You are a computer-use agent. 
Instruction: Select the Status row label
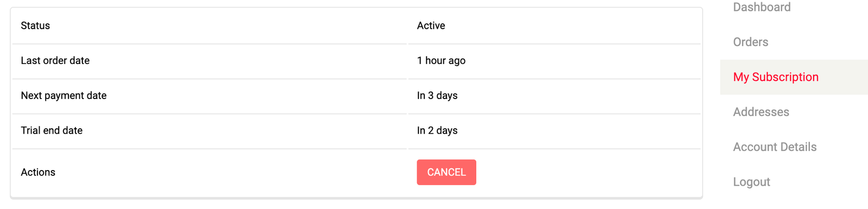35,25
